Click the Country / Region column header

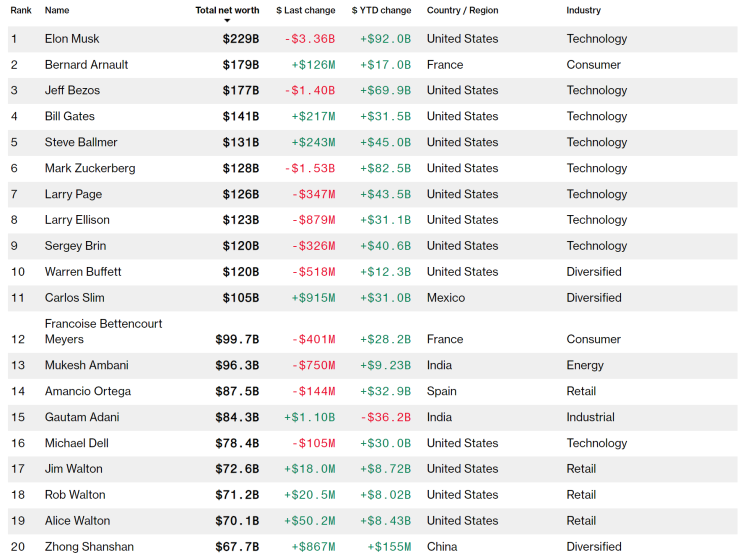pyautogui.click(x=461, y=10)
